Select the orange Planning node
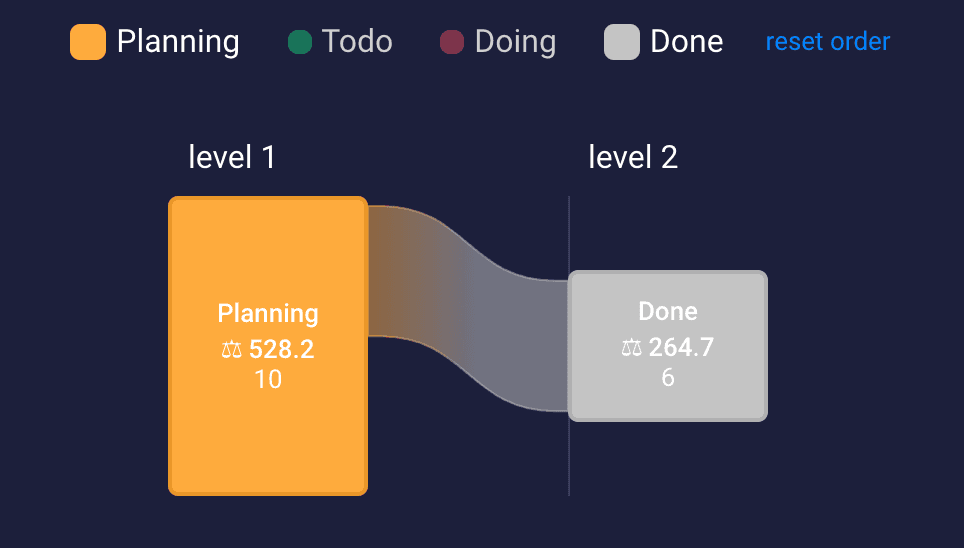964x548 pixels. coord(268,346)
